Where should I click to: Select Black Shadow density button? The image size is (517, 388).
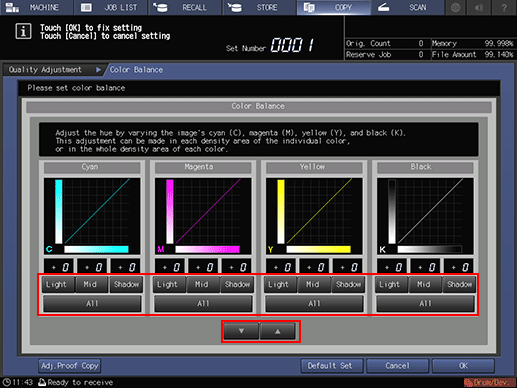point(459,284)
